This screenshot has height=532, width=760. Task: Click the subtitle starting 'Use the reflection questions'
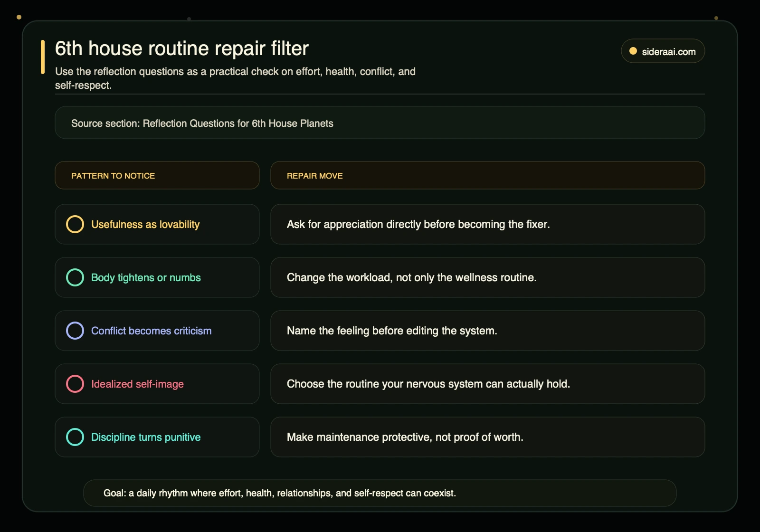[x=235, y=78]
